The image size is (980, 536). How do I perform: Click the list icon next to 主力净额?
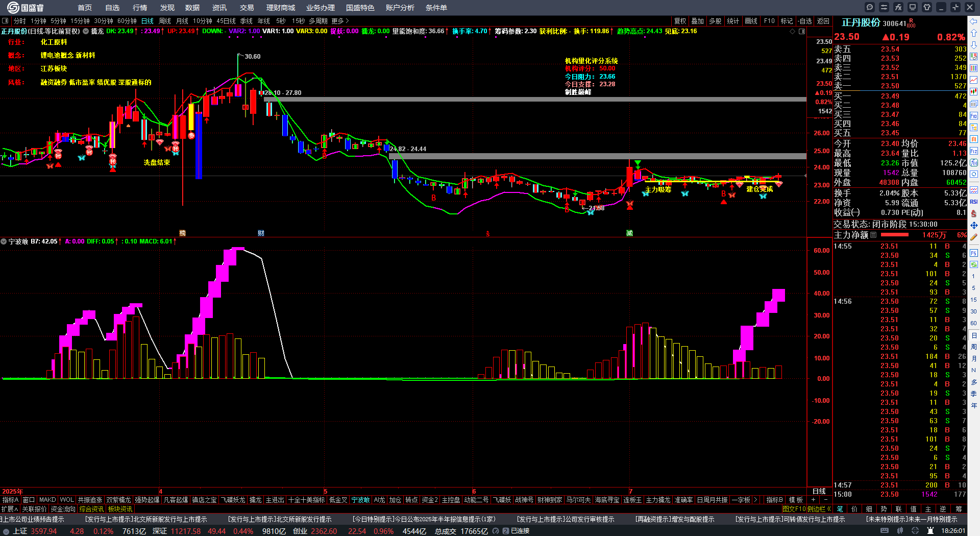point(873,235)
